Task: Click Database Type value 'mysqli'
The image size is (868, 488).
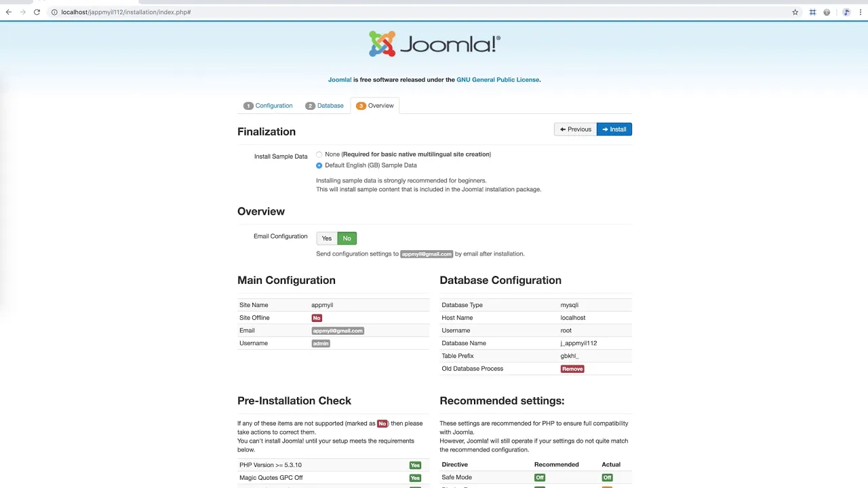Action: point(569,305)
